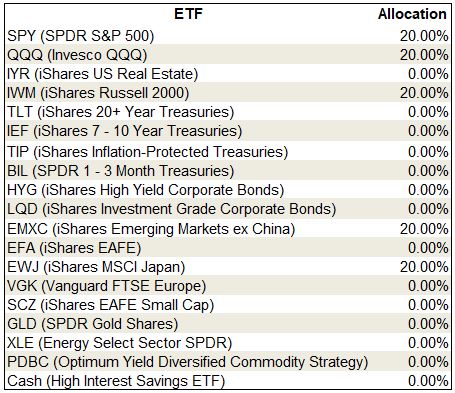
Task: Select IEF 7 - 10 Year Treasuries row
Action: pyautogui.click(x=228, y=131)
